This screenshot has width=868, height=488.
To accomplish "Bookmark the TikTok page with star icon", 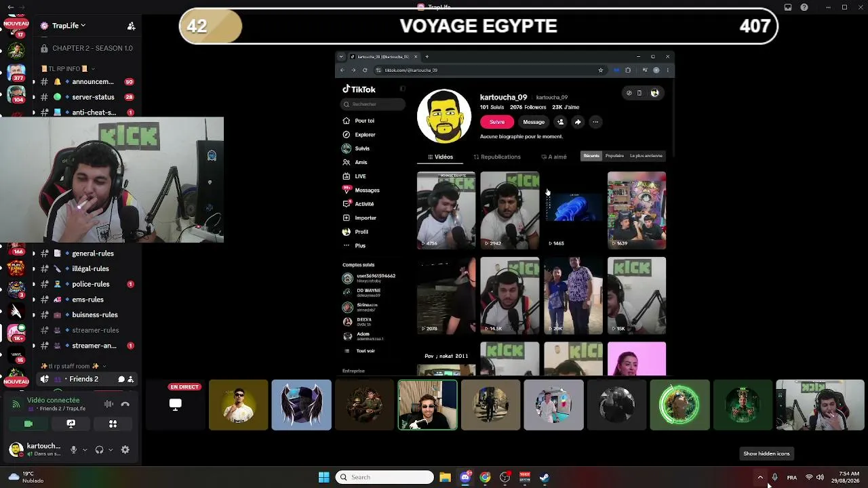I will tap(601, 70).
